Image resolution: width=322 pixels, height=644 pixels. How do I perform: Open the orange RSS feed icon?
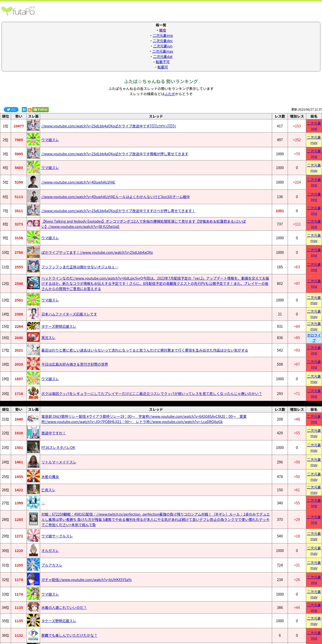(x=30, y=110)
